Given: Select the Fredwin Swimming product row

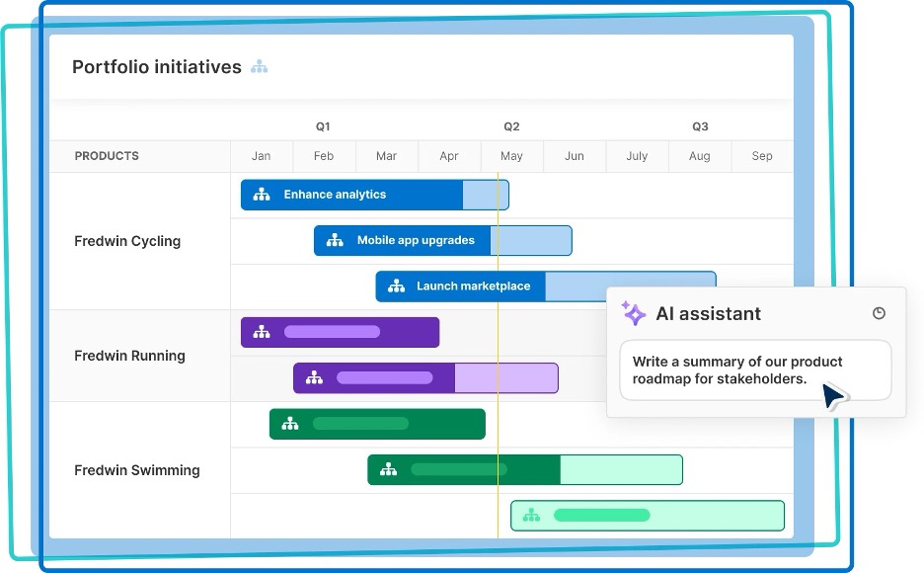Looking at the screenshot, I should [x=136, y=470].
